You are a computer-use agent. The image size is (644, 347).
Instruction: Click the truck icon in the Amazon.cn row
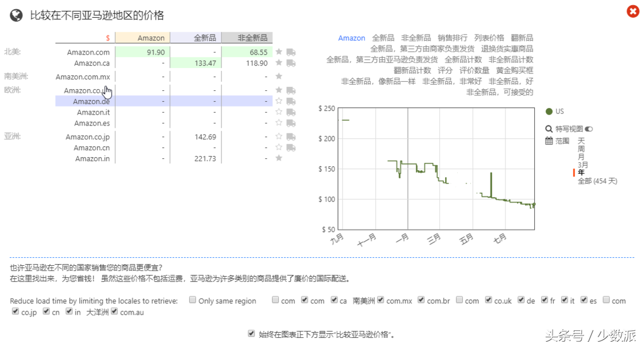click(x=291, y=147)
